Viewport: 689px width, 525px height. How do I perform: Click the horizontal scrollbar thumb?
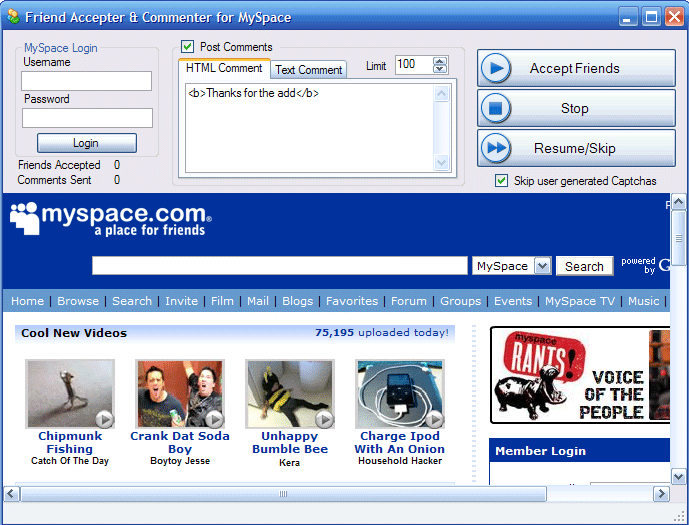[283, 494]
